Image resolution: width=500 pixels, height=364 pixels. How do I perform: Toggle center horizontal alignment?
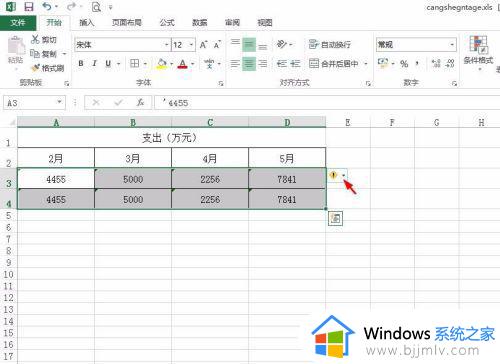coord(249,63)
